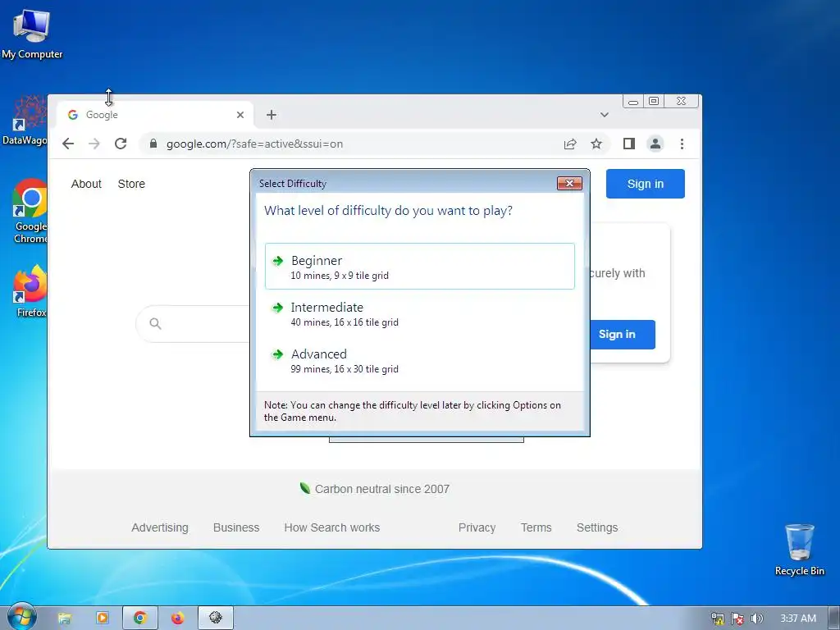Click top Sign in button
The height and width of the screenshot is (630, 840).
tap(646, 184)
